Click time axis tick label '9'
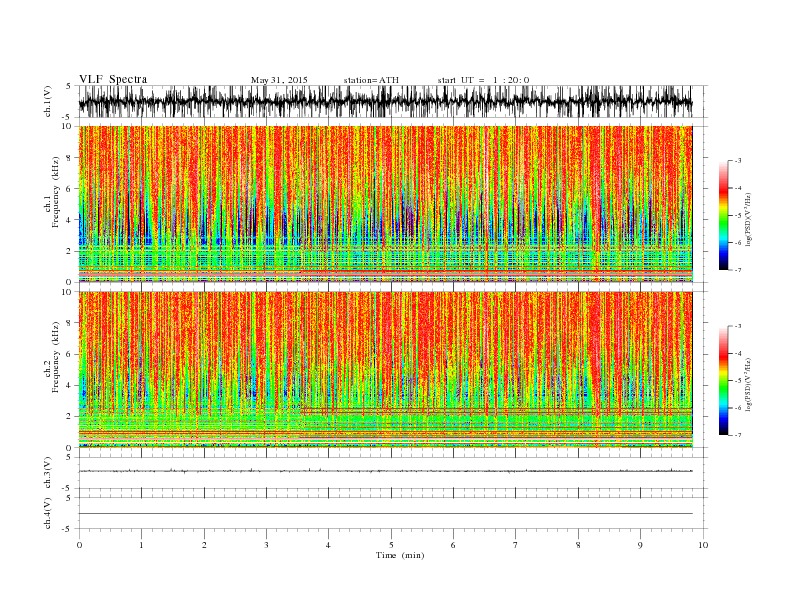Screen dimensions: 792x612 pyautogui.click(x=640, y=545)
